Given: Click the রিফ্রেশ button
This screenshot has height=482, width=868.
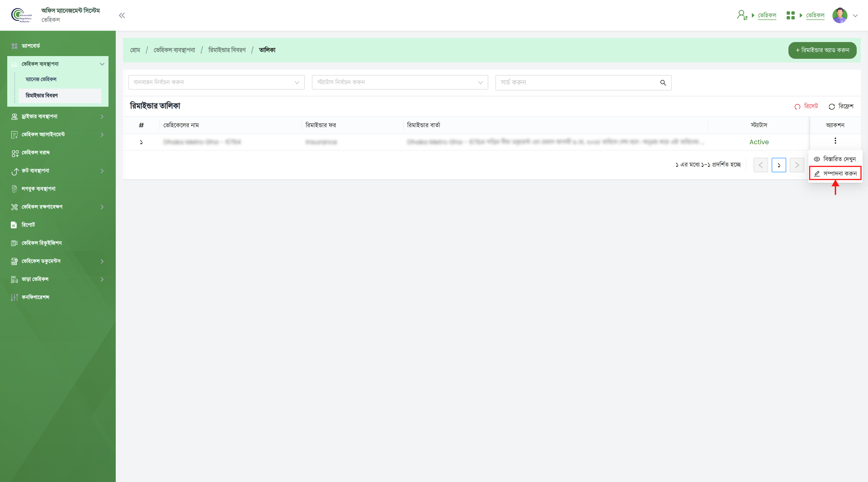Looking at the screenshot, I should pos(841,106).
